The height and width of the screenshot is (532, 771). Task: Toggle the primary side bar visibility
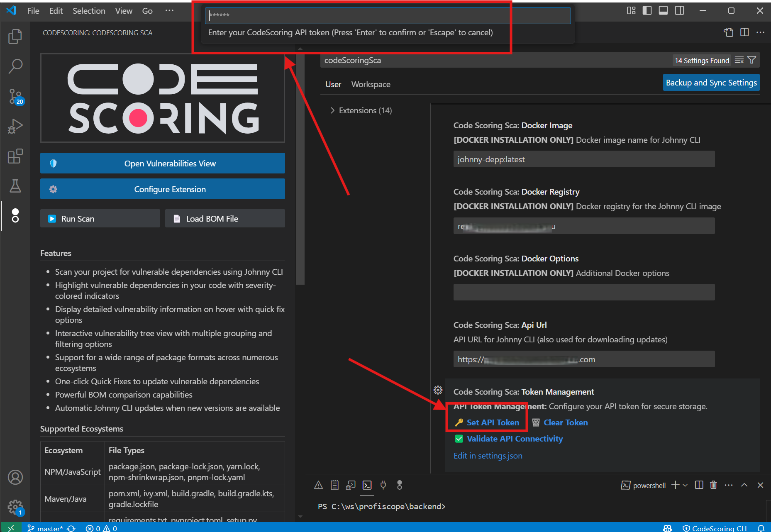[647, 11]
